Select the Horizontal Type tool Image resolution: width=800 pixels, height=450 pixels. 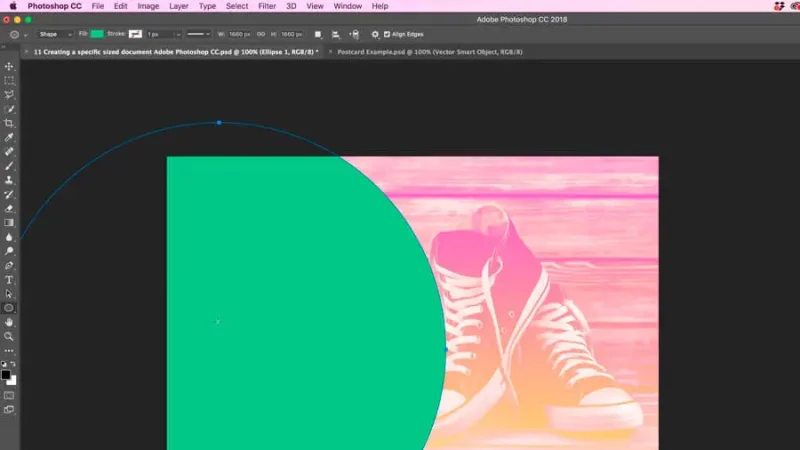(9, 280)
